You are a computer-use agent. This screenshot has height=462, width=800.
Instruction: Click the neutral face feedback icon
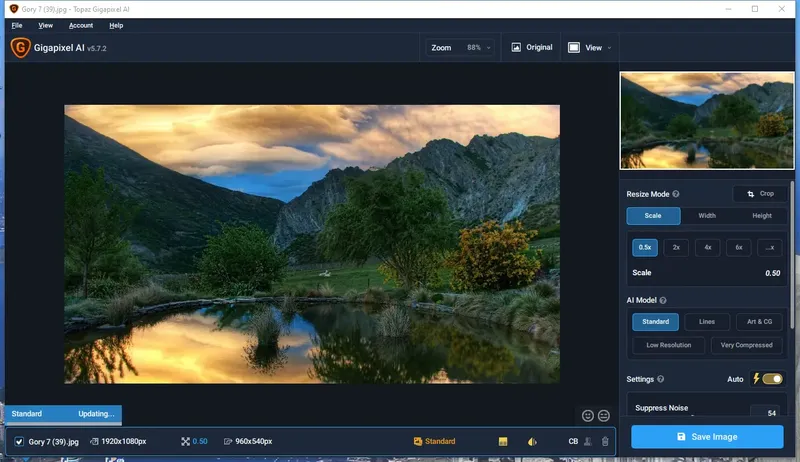pos(604,416)
